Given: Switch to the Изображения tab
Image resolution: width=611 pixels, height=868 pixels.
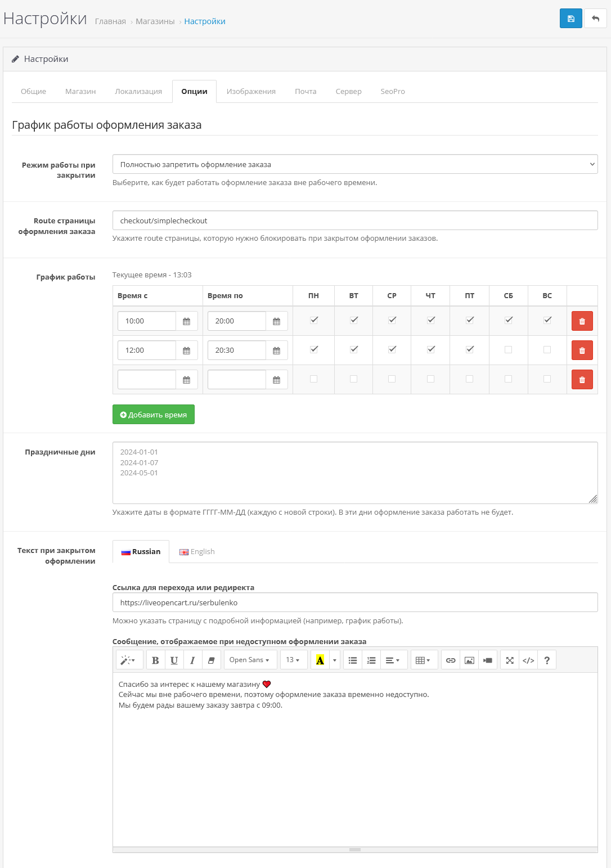Looking at the screenshot, I should pyautogui.click(x=251, y=91).
